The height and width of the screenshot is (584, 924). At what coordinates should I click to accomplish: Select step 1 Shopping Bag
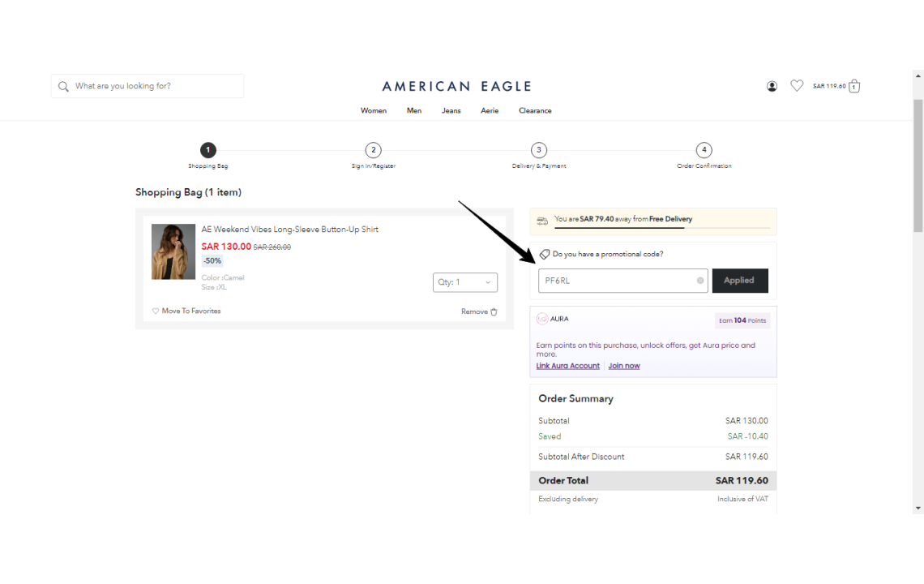click(x=208, y=150)
